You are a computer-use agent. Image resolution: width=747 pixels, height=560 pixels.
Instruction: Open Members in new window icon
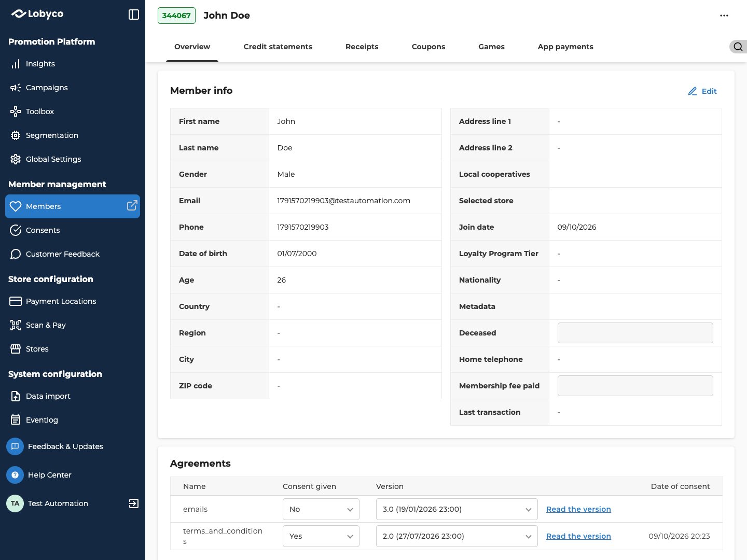coord(132,206)
